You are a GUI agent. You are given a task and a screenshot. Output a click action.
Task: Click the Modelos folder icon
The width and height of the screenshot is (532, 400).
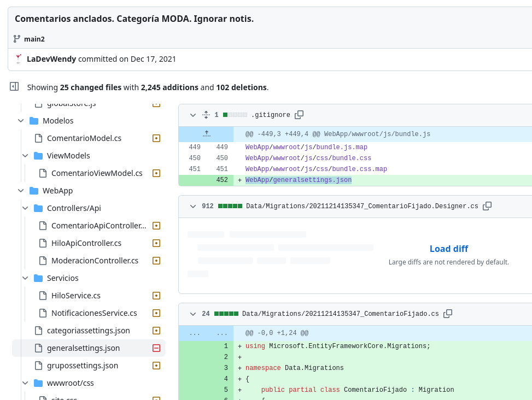pos(34,121)
